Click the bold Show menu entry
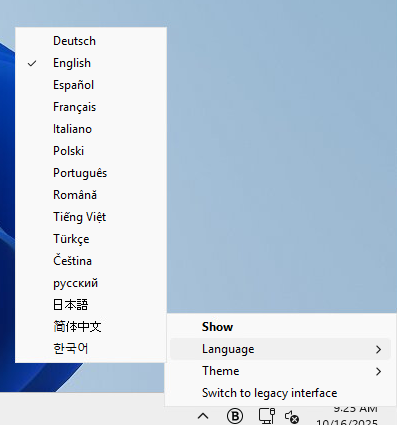The image size is (397, 425). pyautogui.click(x=280, y=327)
